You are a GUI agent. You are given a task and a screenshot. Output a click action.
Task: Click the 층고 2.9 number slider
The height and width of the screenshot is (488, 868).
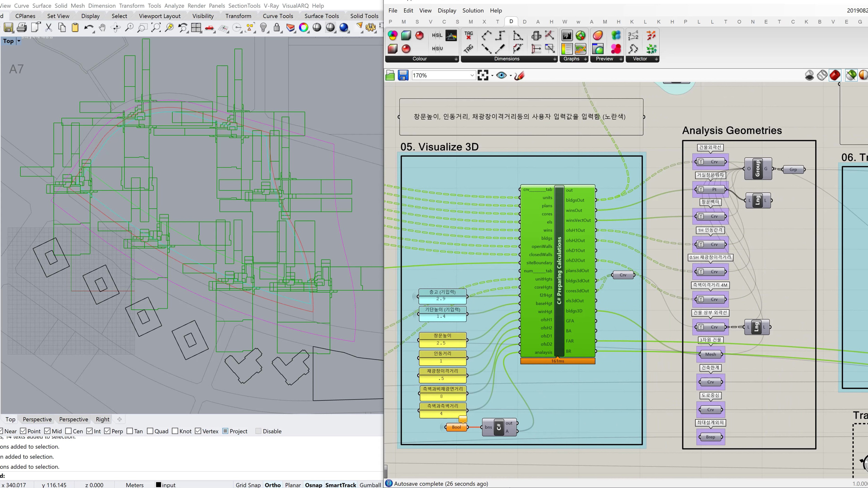pos(442,296)
